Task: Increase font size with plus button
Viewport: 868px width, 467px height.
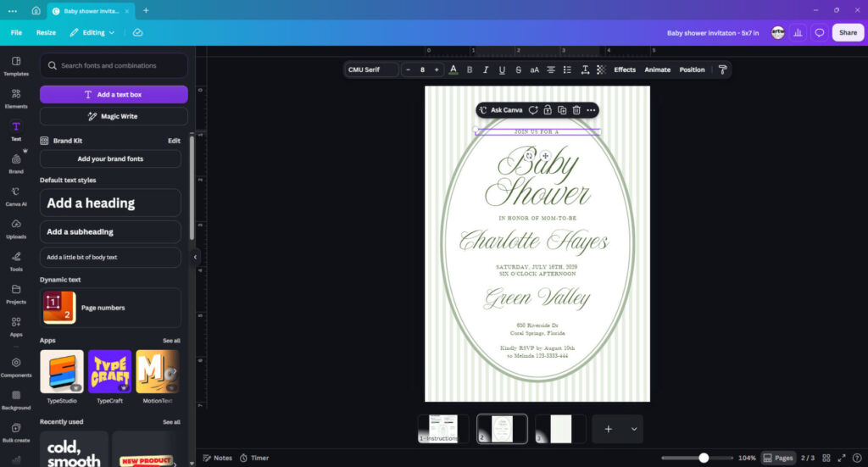Action: [x=437, y=69]
